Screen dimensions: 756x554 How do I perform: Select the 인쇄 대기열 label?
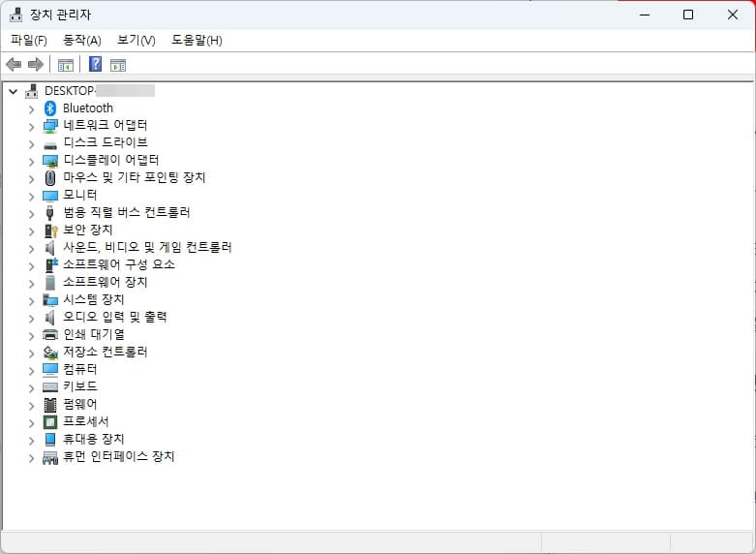pos(94,334)
